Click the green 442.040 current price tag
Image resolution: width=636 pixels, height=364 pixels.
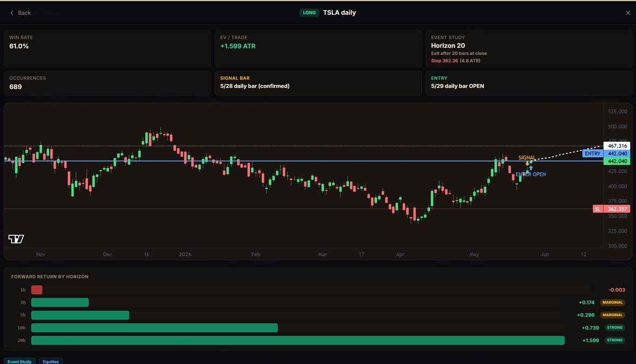click(617, 161)
